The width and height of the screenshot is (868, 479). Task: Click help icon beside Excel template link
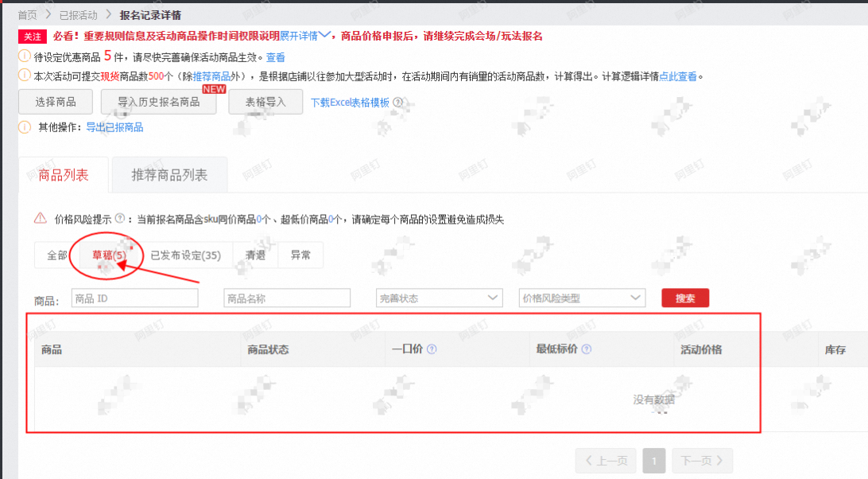click(397, 103)
